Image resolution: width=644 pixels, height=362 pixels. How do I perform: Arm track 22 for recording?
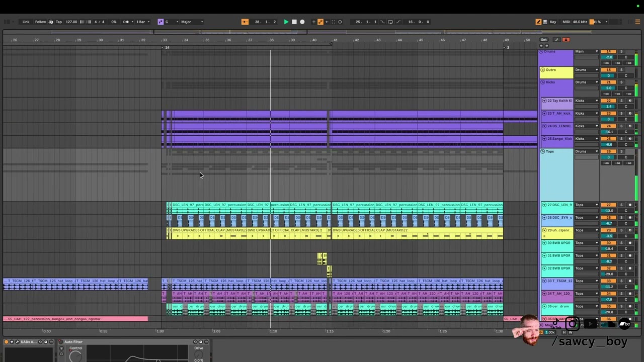point(630,101)
